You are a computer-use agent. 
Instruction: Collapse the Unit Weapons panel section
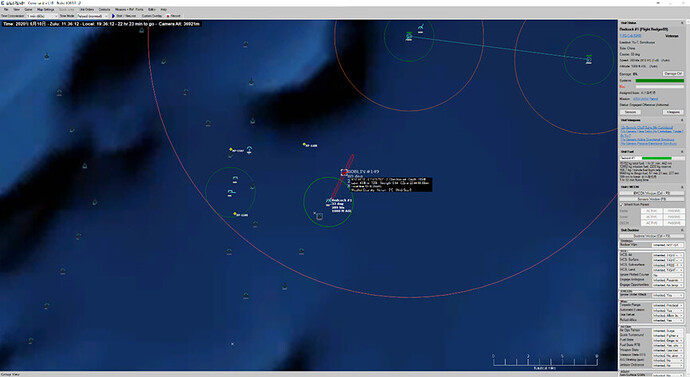(x=682, y=120)
